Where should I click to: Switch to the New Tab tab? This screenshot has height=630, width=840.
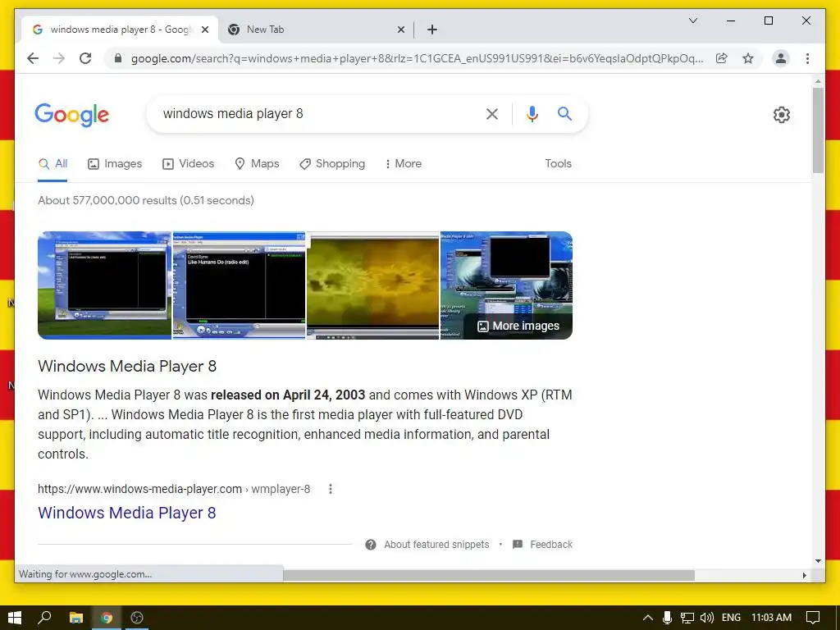pyautogui.click(x=316, y=30)
